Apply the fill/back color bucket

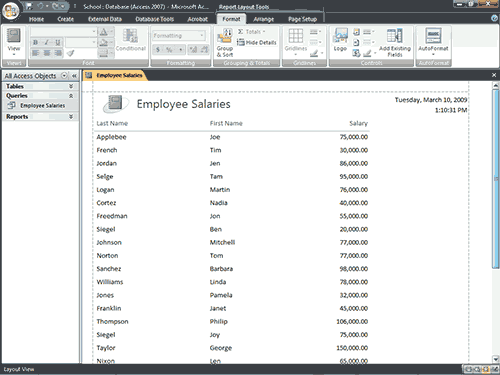106,43
